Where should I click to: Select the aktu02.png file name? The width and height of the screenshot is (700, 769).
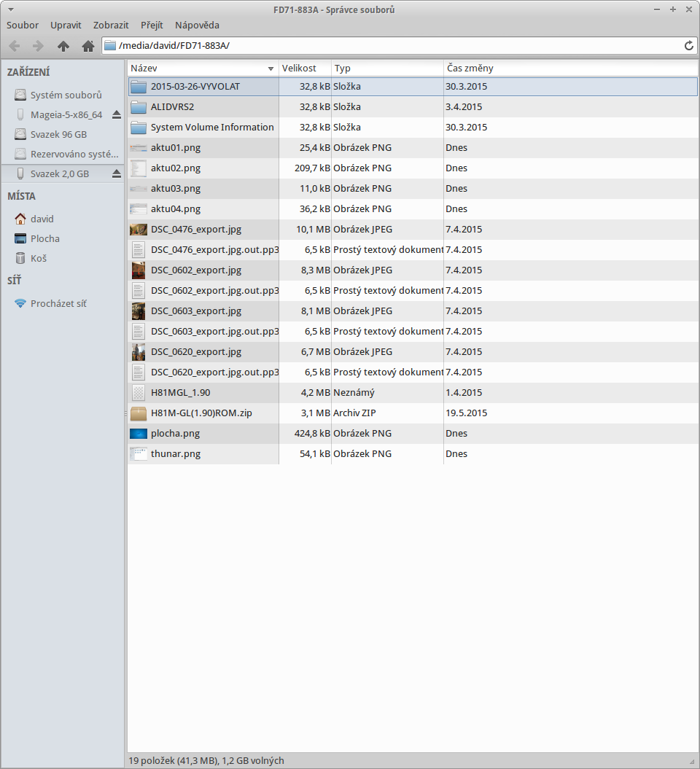[176, 168]
